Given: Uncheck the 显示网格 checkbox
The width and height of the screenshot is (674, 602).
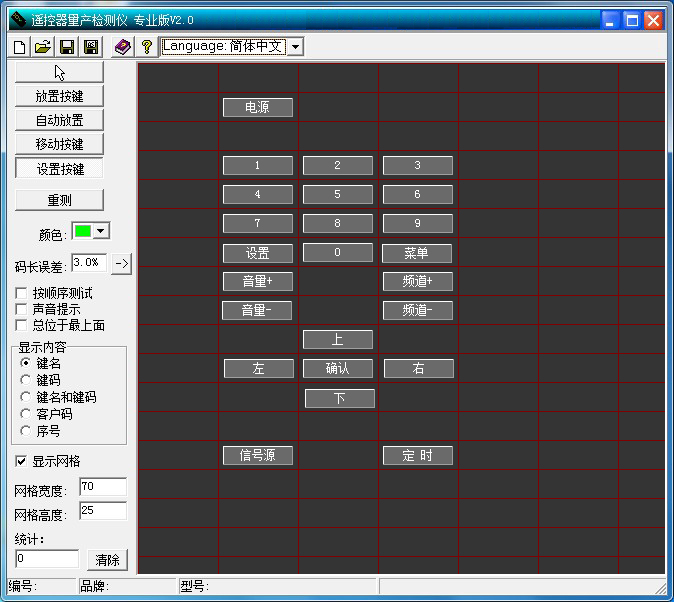Looking at the screenshot, I should tap(22, 461).
